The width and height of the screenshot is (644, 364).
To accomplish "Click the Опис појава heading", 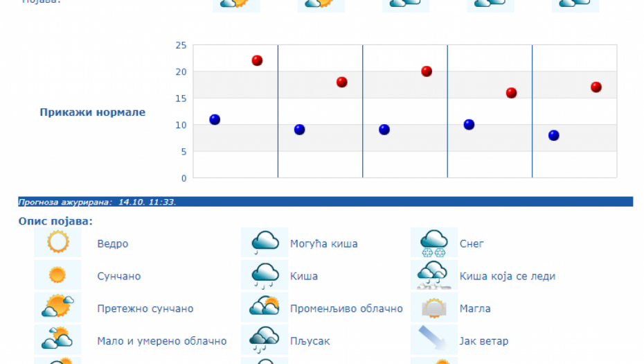I will point(55,221).
